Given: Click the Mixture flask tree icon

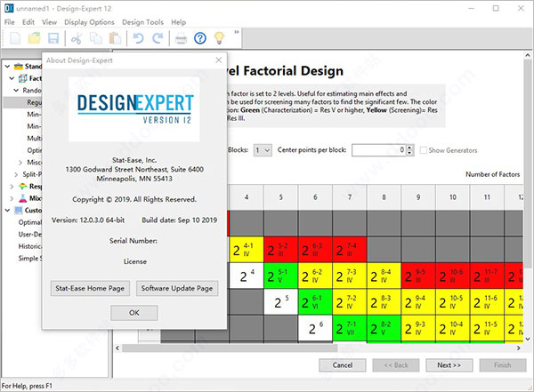Looking at the screenshot, I should click(23, 198).
